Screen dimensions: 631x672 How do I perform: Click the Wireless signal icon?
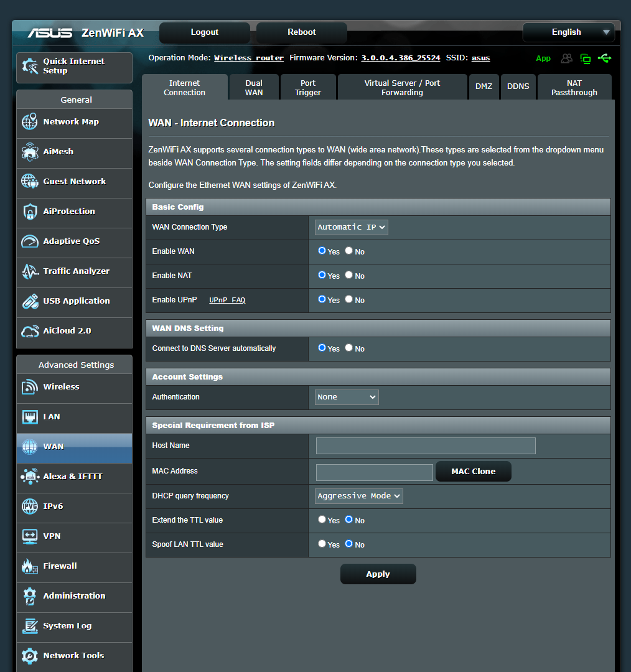(30, 386)
